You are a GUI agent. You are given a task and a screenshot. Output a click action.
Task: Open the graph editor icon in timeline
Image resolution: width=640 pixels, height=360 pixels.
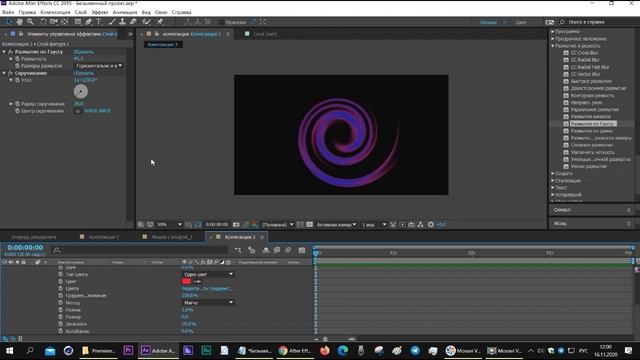point(302,250)
